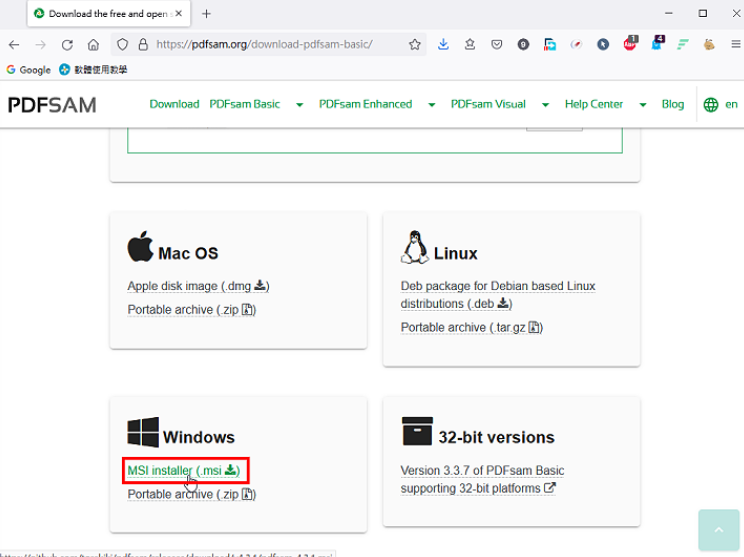Download the Mac OS portable archive .zip
The height and width of the screenshot is (557, 744).
192,310
